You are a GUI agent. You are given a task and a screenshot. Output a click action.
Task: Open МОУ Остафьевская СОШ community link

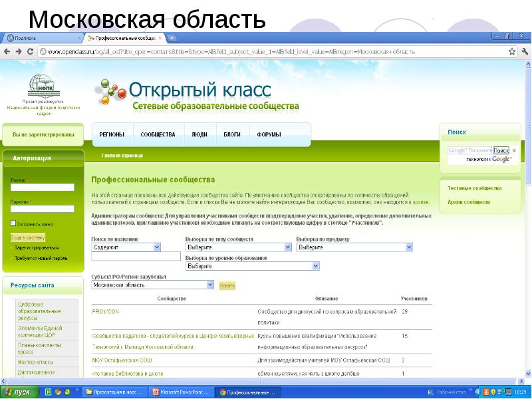coord(122,360)
